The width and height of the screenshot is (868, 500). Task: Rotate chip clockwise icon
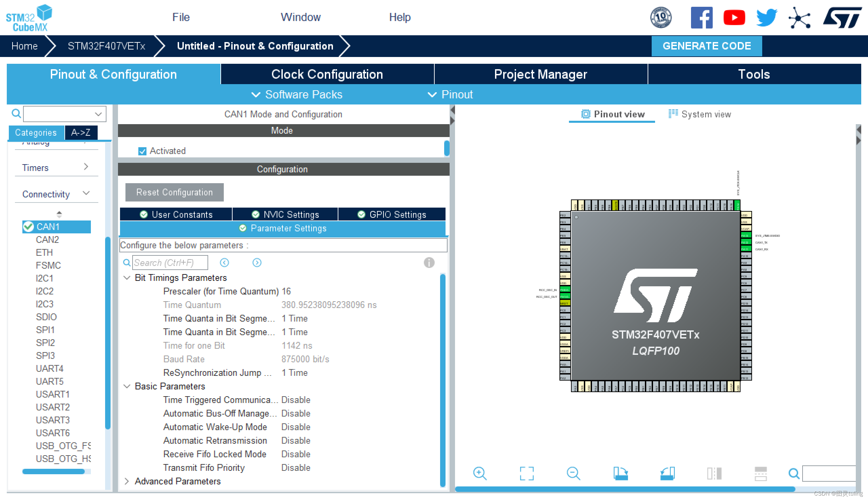coord(620,474)
